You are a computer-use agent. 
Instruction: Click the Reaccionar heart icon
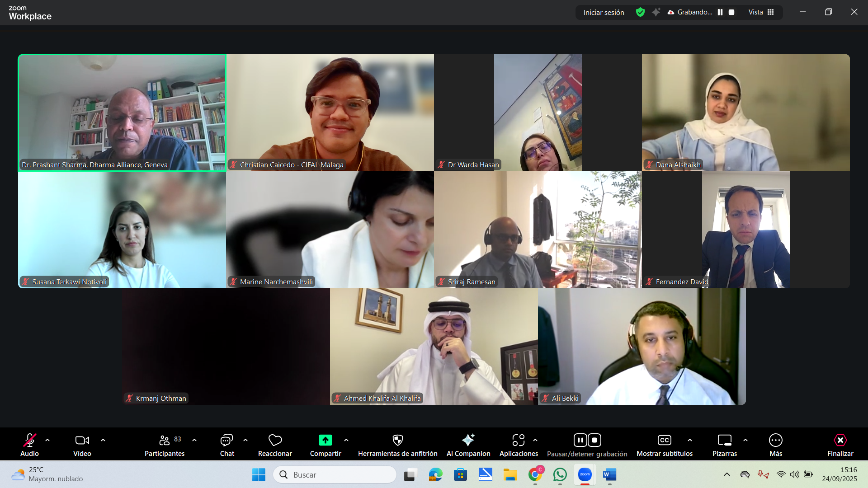coord(275,440)
